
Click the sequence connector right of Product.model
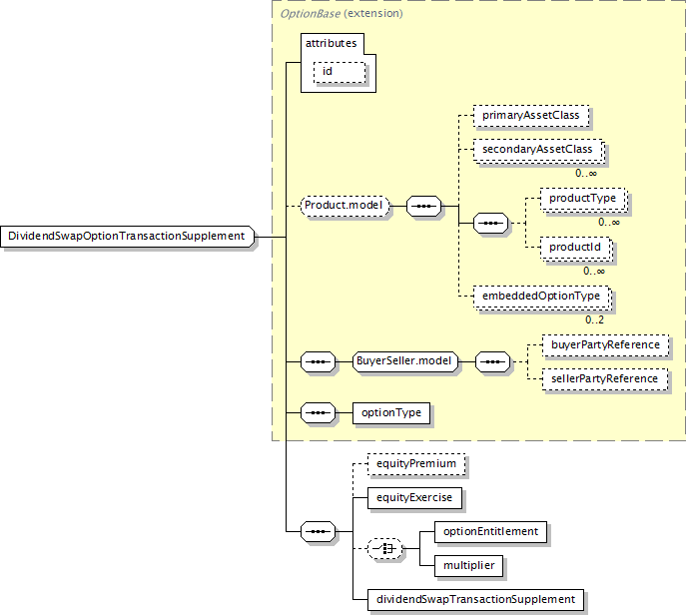[x=425, y=207]
